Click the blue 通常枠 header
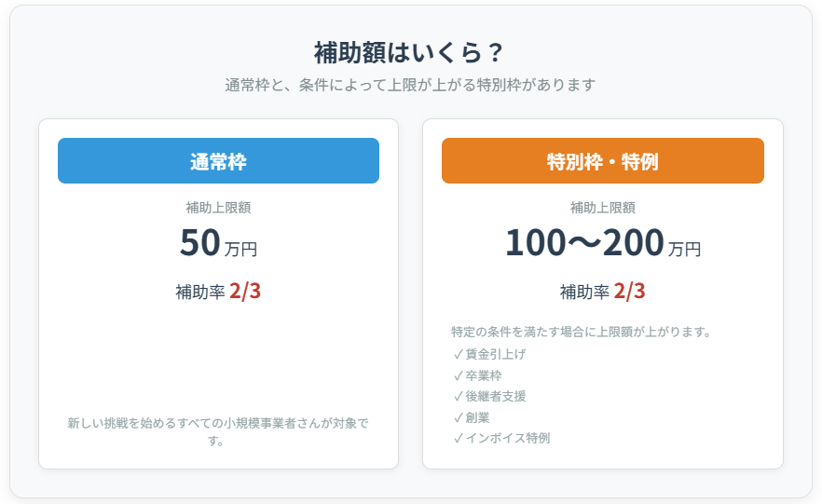This screenshot has height=504, width=822. point(218,161)
